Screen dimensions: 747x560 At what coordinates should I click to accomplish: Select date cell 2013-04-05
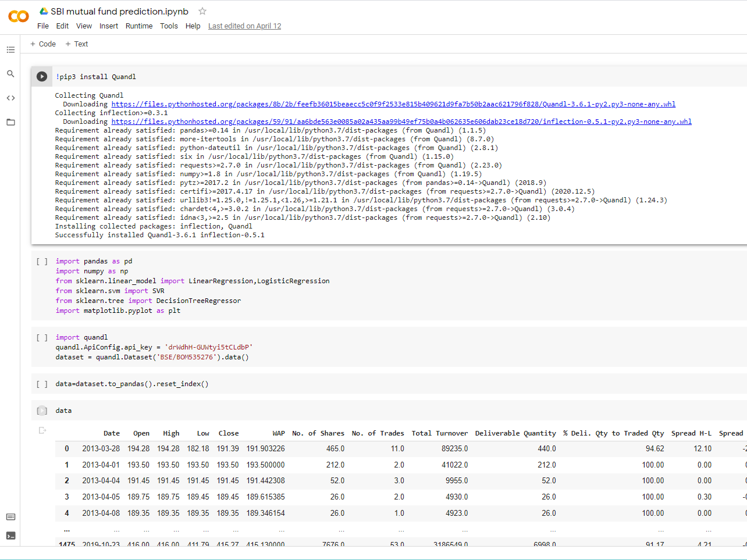pos(101,497)
